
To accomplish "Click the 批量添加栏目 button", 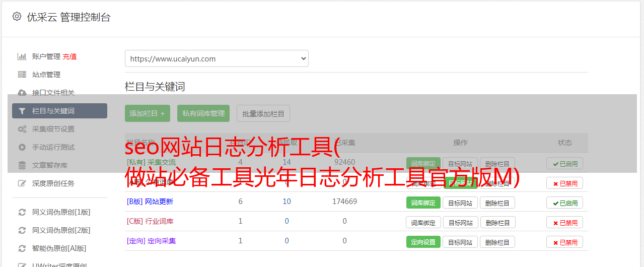I will pyautogui.click(x=263, y=113).
